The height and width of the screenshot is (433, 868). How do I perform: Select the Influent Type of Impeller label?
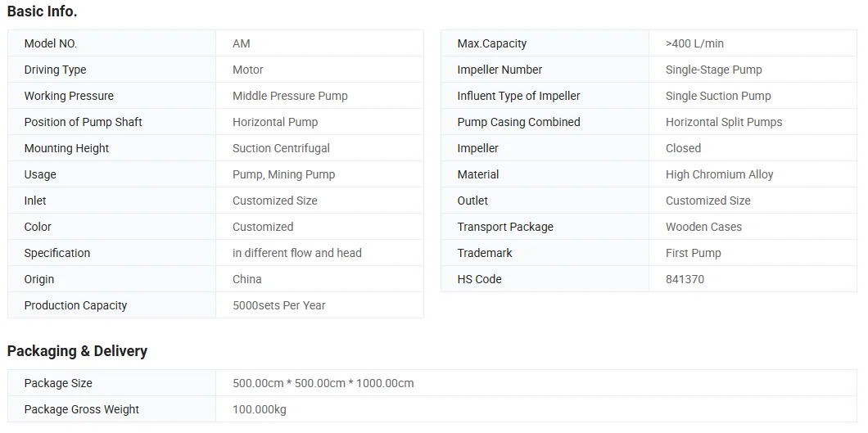[x=518, y=96]
